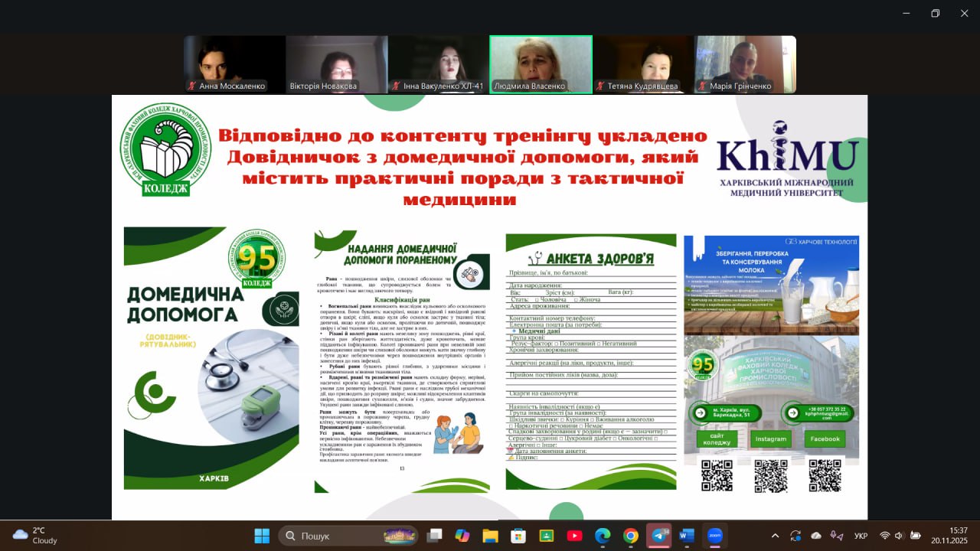This screenshot has height=551, width=980.
Task: Select Людмила Власенко's video tile
Action: pos(541,65)
